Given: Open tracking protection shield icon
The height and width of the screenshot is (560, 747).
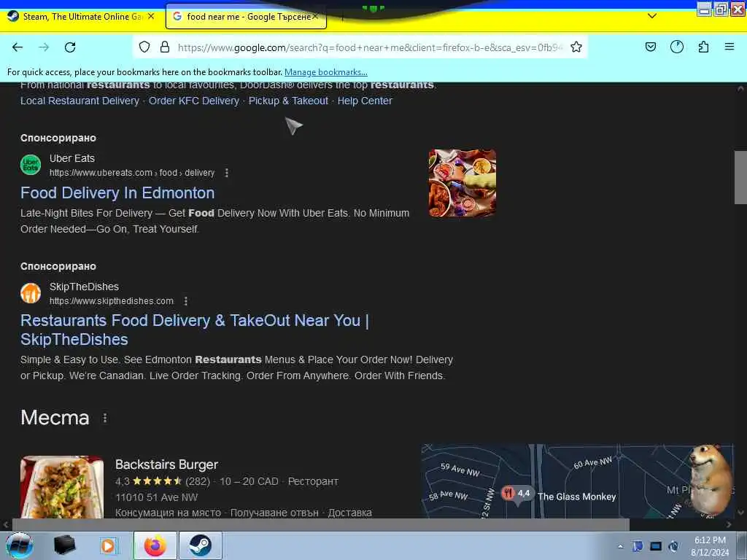Looking at the screenshot, I should pyautogui.click(x=144, y=47).
